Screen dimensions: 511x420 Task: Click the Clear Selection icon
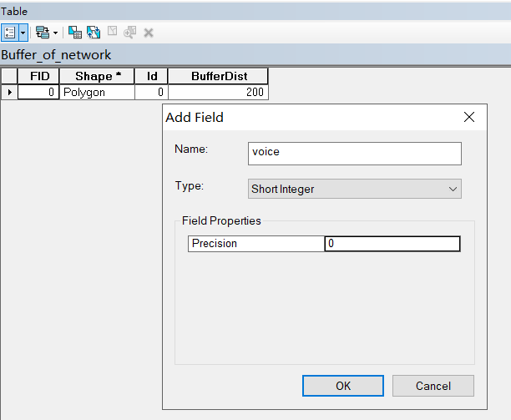(112, 31)
